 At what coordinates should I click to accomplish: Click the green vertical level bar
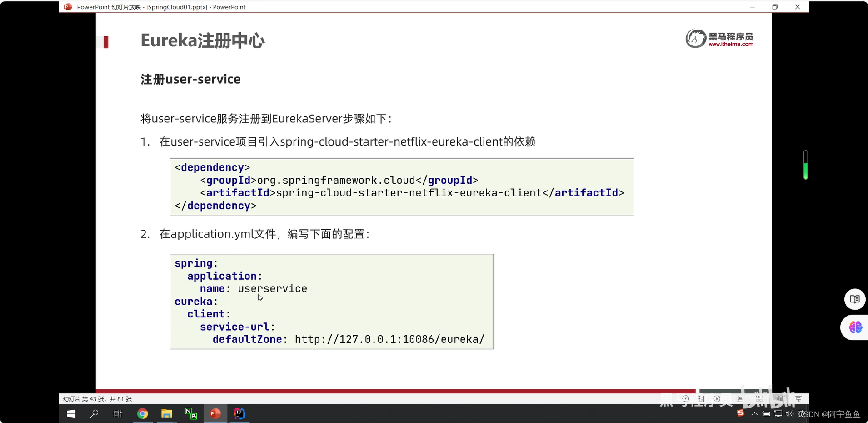click(805, 165)
